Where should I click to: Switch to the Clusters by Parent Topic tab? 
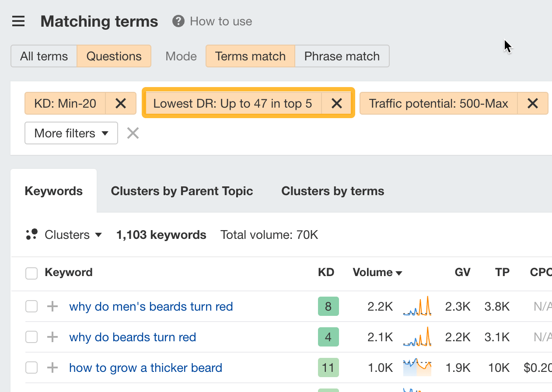[x=182, y=191]
